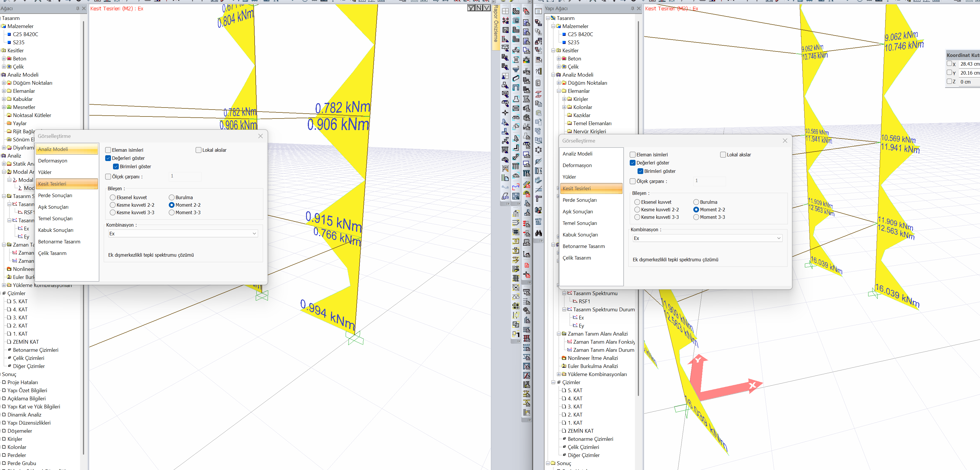Click the red document report icon
Image resolution: width=980 pixels, height=470 pixels.
527,265
